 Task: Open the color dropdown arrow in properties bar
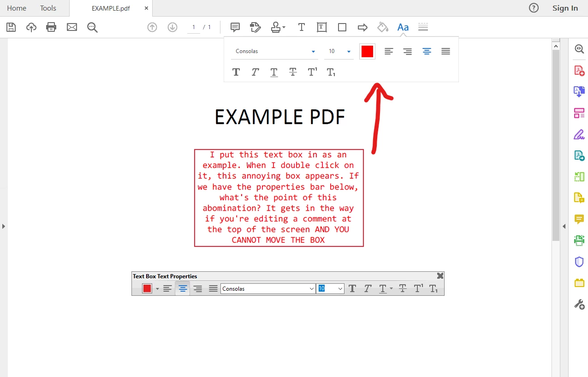pyautogui.click(x=157, y=288)
